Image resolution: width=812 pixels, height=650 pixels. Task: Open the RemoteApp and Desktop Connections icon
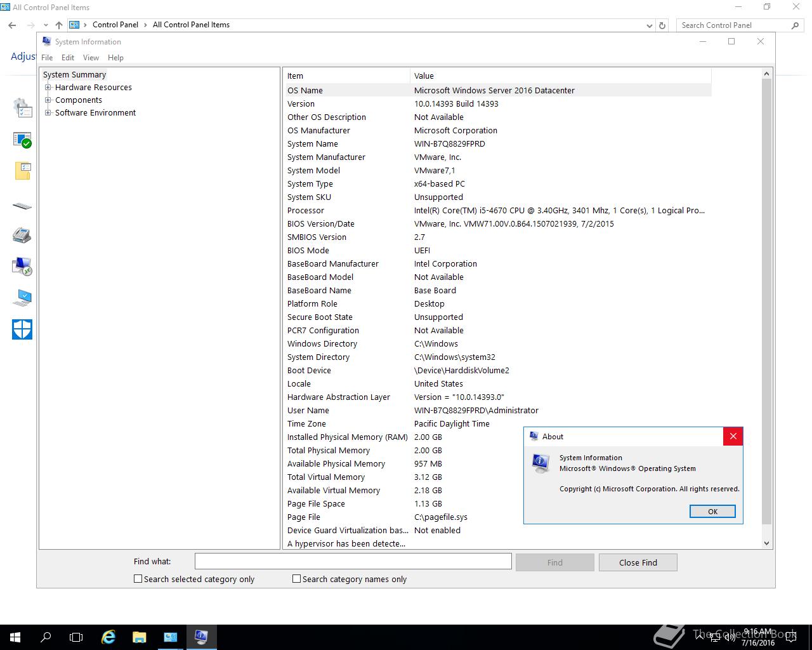click(22, 266)
